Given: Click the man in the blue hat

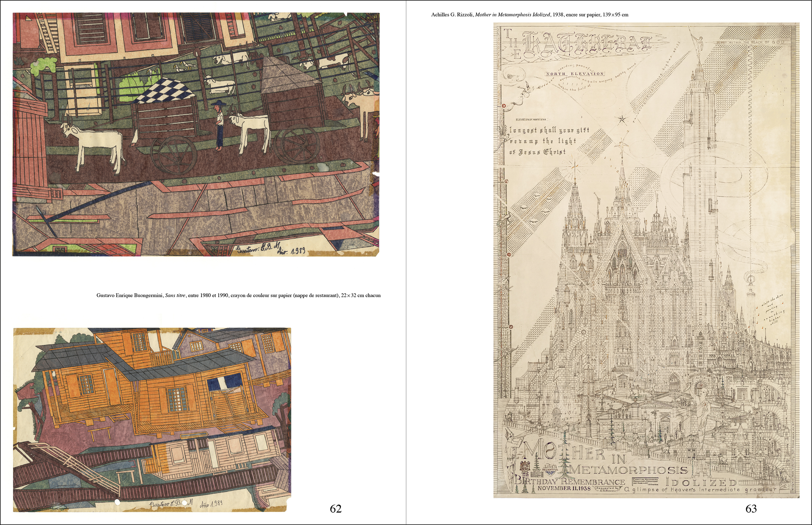Looking at the screenshot, I should 219,124.
